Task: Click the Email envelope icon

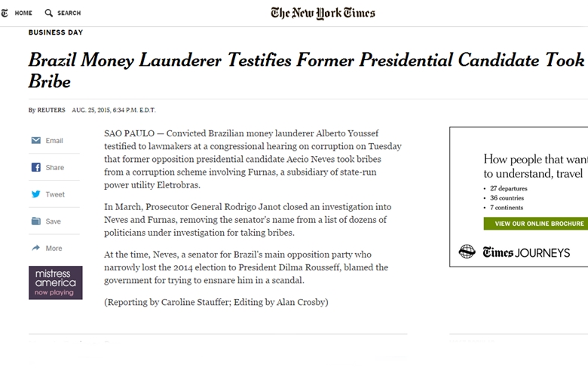Action: point(35,141)
